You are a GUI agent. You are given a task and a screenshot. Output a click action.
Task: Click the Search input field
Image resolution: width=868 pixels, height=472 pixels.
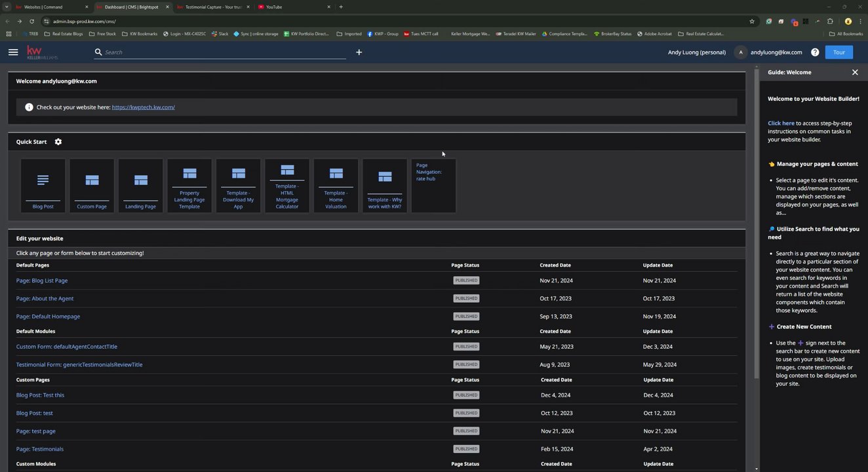pos(223,52)
